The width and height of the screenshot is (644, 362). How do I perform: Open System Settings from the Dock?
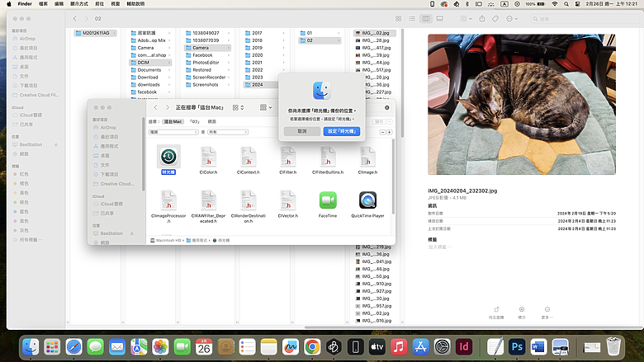443,347
